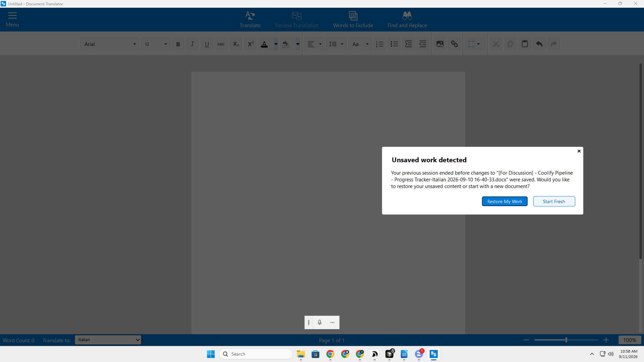The width and height of the screenshot is (644, 362).
Task: Toggle italic formatting
Action: 193,44
